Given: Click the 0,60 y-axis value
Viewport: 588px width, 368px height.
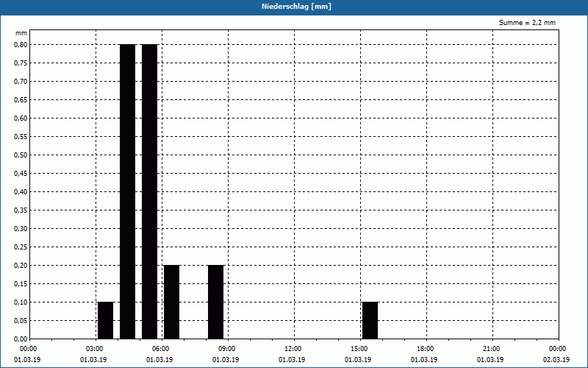Looking at the screenshot, I should (21, 118).
